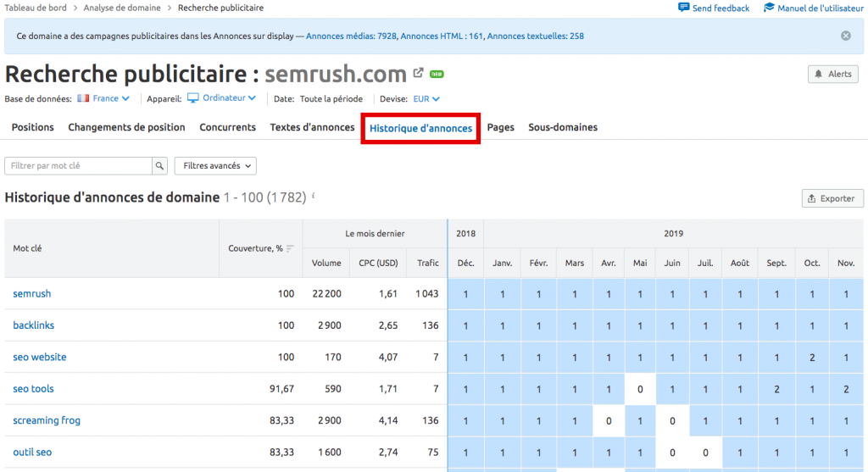Open the semrush keyword link
The image size is (868, 472).
(31, 294)
